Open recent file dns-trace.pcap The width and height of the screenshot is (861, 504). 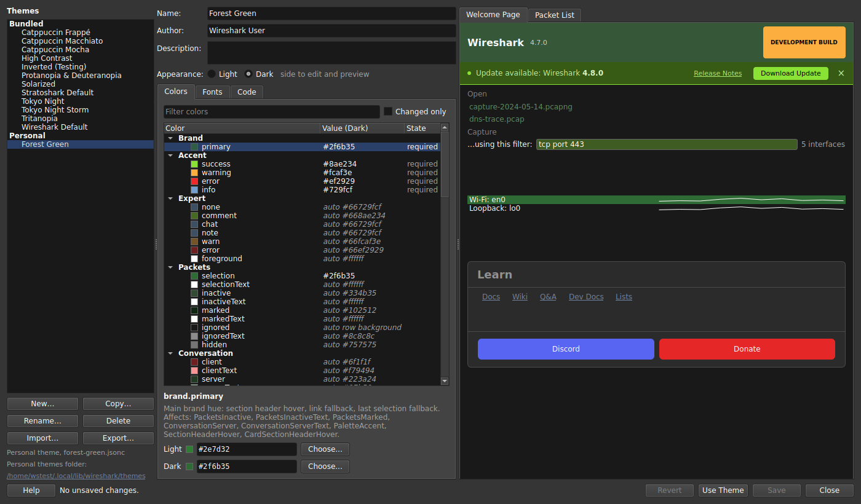[497, 119]
